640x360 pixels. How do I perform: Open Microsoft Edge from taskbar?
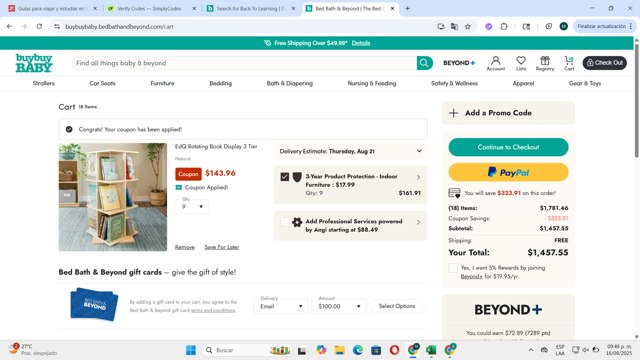[358, 350]
